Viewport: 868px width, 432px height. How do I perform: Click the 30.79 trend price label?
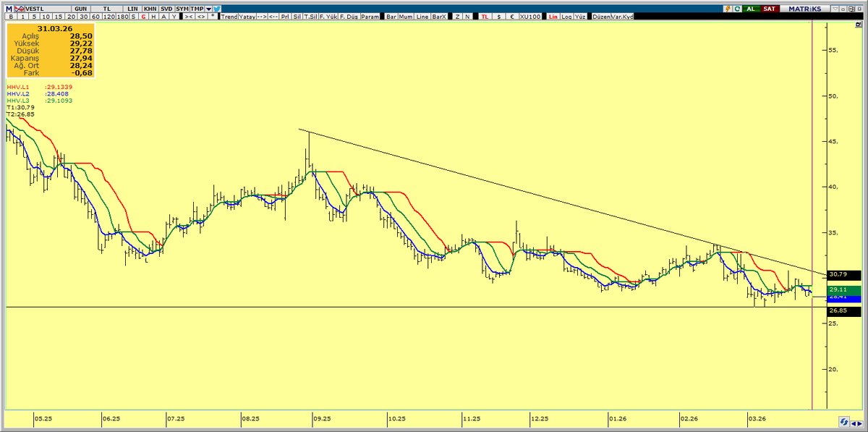pyautogui.click(x=843, y=275)
